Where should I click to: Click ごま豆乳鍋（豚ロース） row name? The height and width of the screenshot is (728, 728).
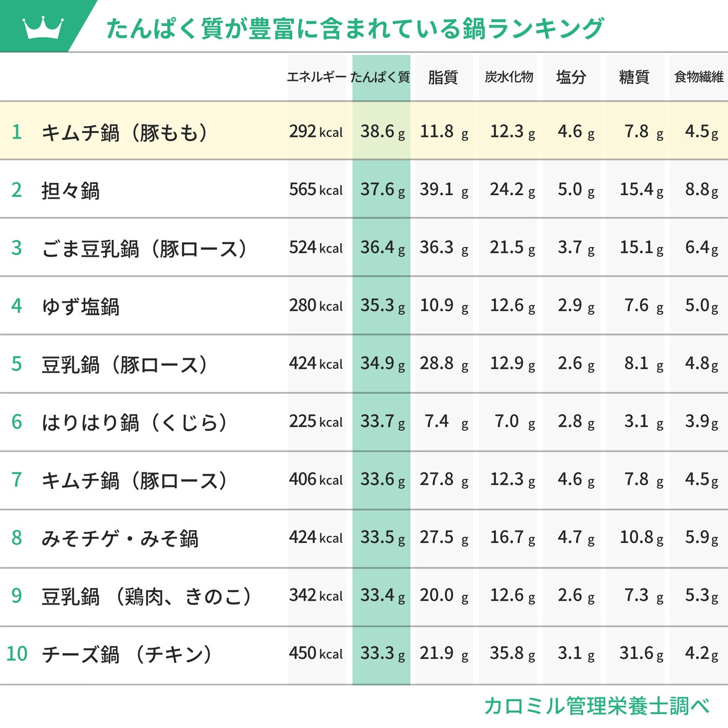click(145, 249)
